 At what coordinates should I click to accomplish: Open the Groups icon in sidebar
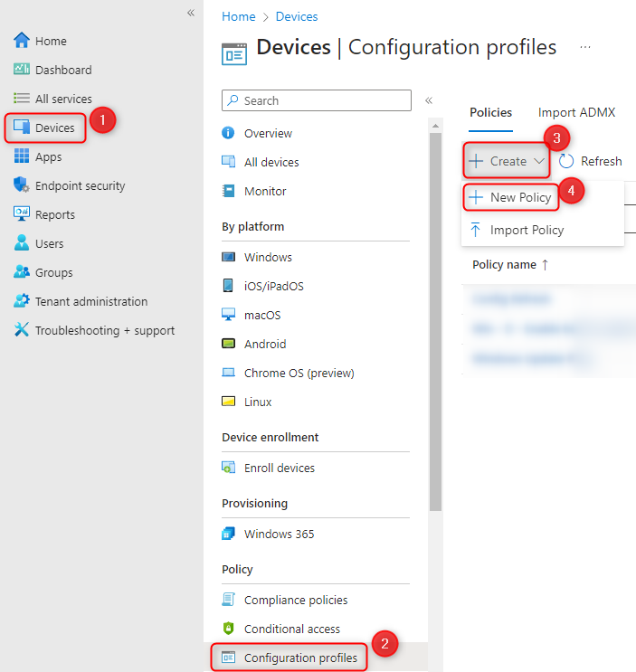click(x=22, y=272)
